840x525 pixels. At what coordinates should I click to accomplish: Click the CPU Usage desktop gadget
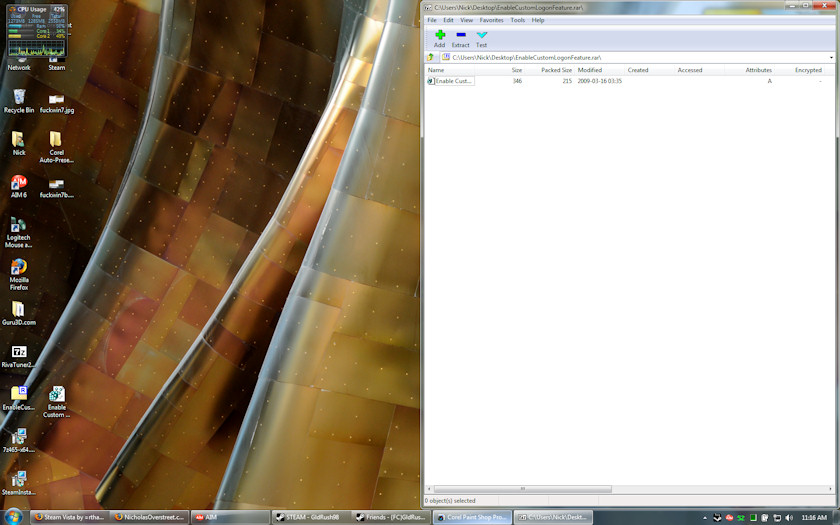point(37,31)
